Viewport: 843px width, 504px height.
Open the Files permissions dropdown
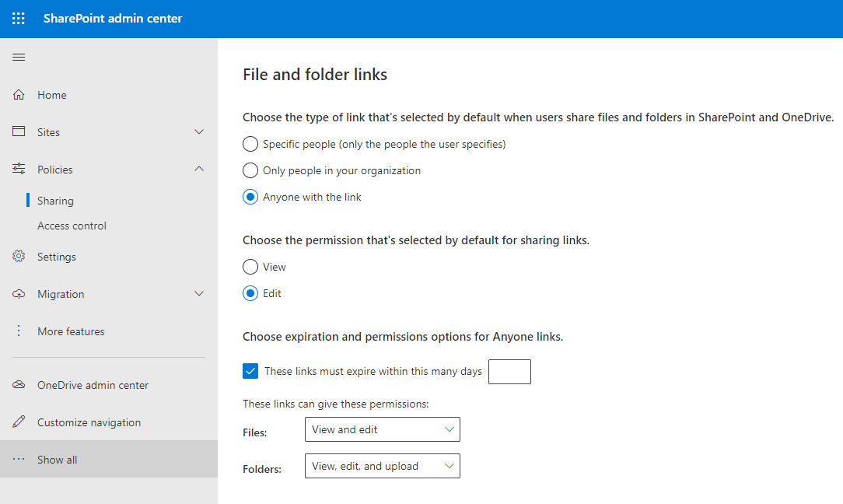point(383,429)
